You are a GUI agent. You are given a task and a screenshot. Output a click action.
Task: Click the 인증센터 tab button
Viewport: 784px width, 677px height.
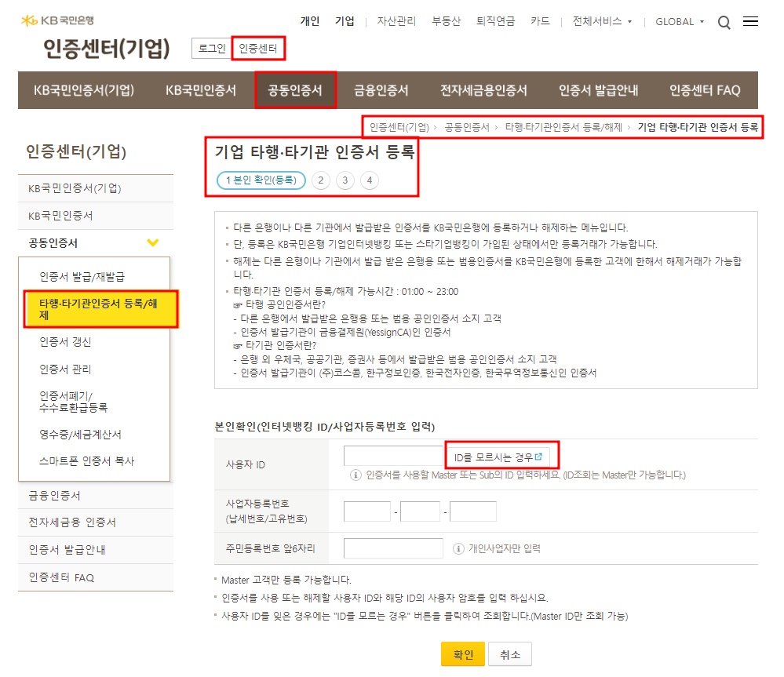tap(258, 49)
